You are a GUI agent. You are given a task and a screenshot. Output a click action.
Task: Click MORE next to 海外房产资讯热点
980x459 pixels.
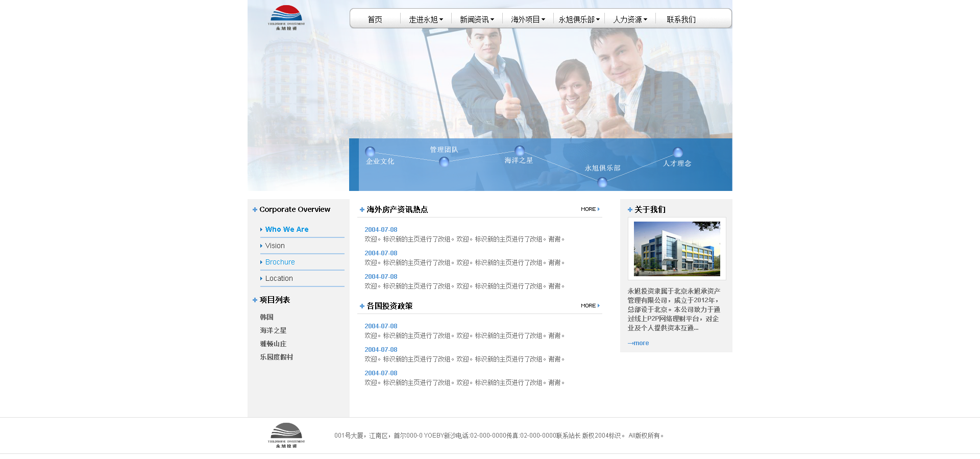click(x=590, y=209)
